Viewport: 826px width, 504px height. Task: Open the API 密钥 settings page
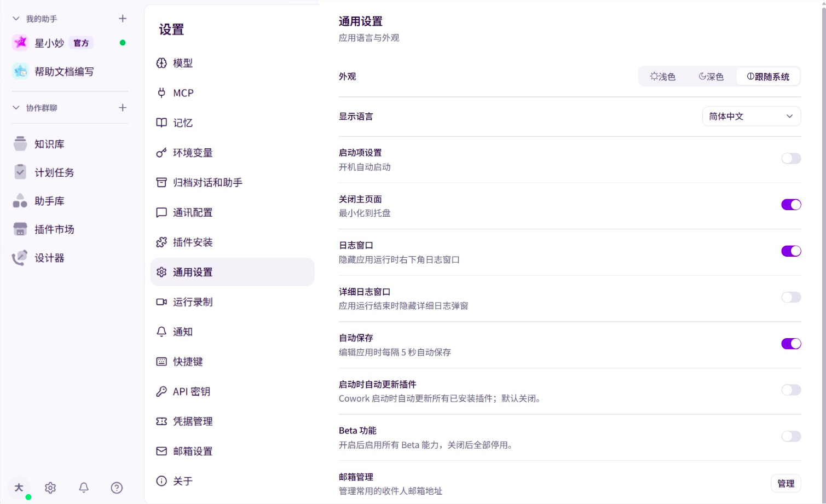(232, 392)
